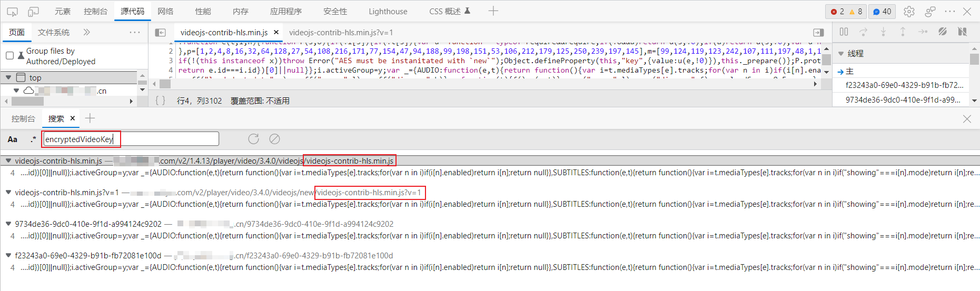Image resolution: width=980 pixels, height=291 pixels.
Task: Collapse the 线程 threads section
Action: pyautogui.click(x=841, y=54)
